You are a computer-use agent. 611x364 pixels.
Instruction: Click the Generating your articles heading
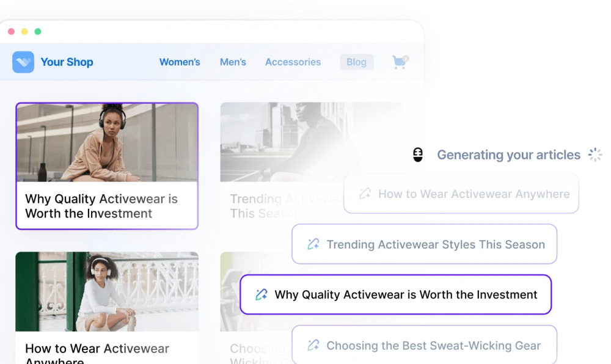pos(508,155)
